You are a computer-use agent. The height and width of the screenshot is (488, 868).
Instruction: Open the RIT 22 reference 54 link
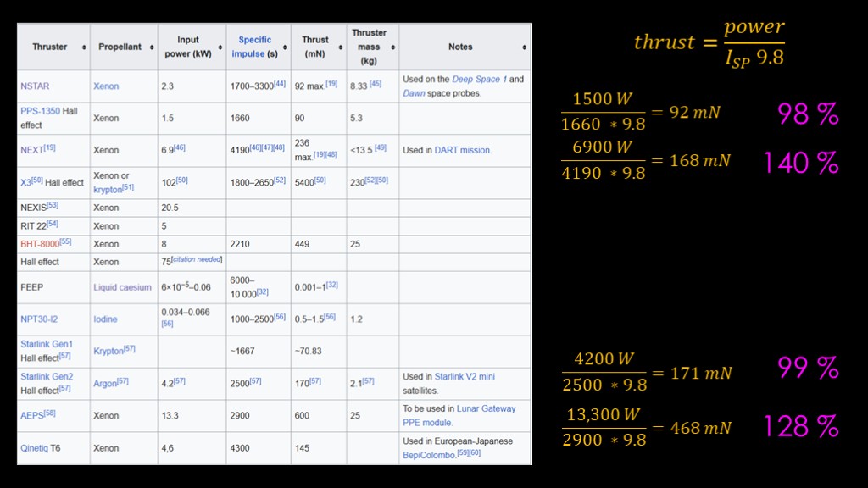coord(53,224)
